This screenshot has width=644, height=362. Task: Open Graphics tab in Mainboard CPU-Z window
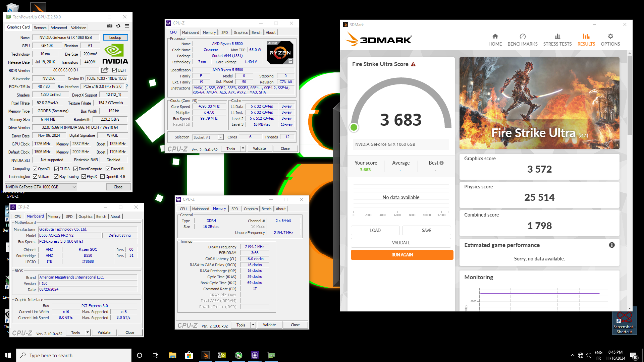[x=85, y=217]
